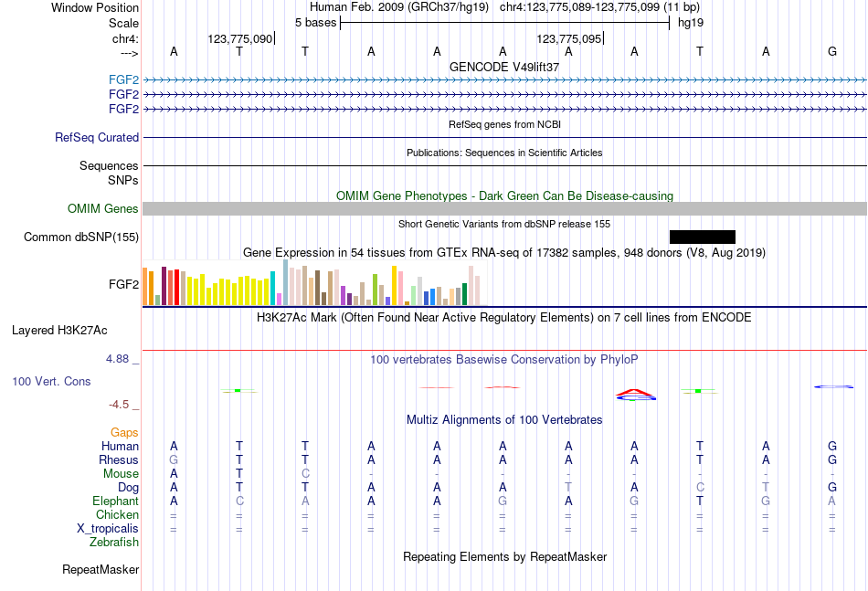
Task: Click the Layered H3K27Ac track label
Action: pos(59,331)
